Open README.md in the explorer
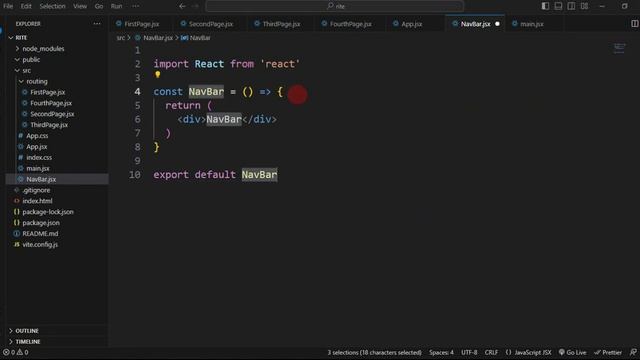This screenshot has width=640, height=360. [57, 233]
